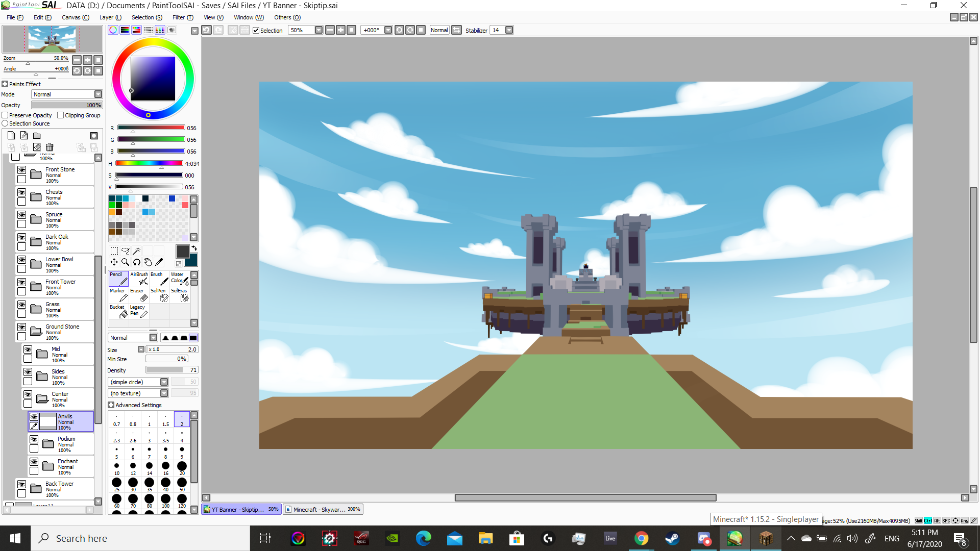
Task: Expand the Paints Effect section
Action: coord(5,84)
